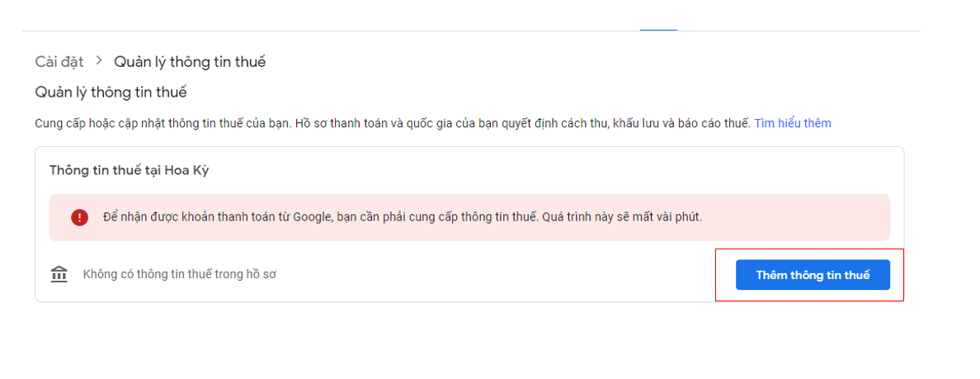
Task: Click the top horizontal divider line
Action: click(330, 31)
